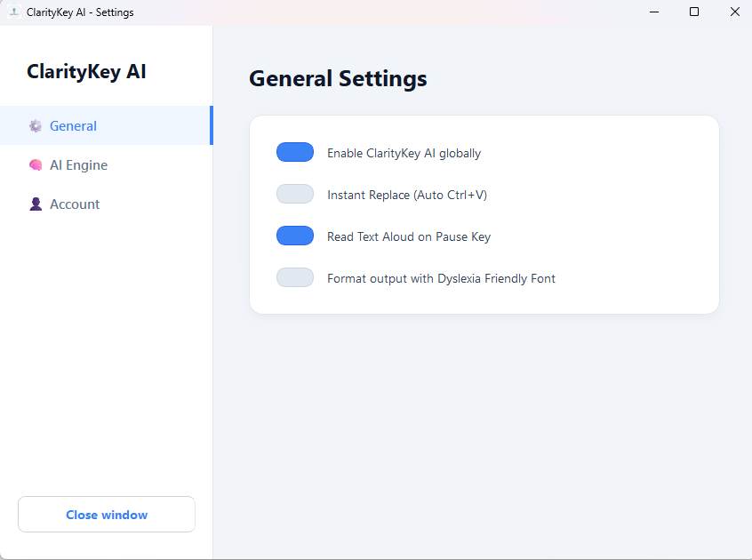Maximize the settings window

pyautogui.click(x=694, y=12)
